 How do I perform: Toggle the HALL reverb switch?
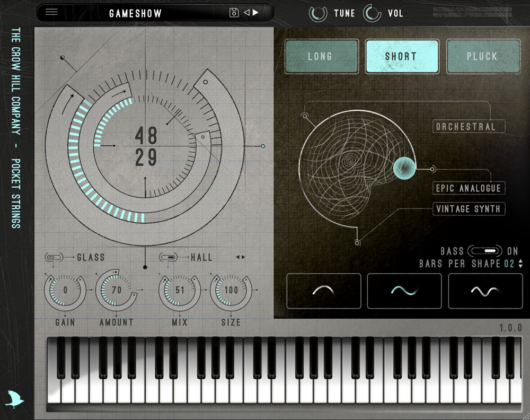click(168, 257)
